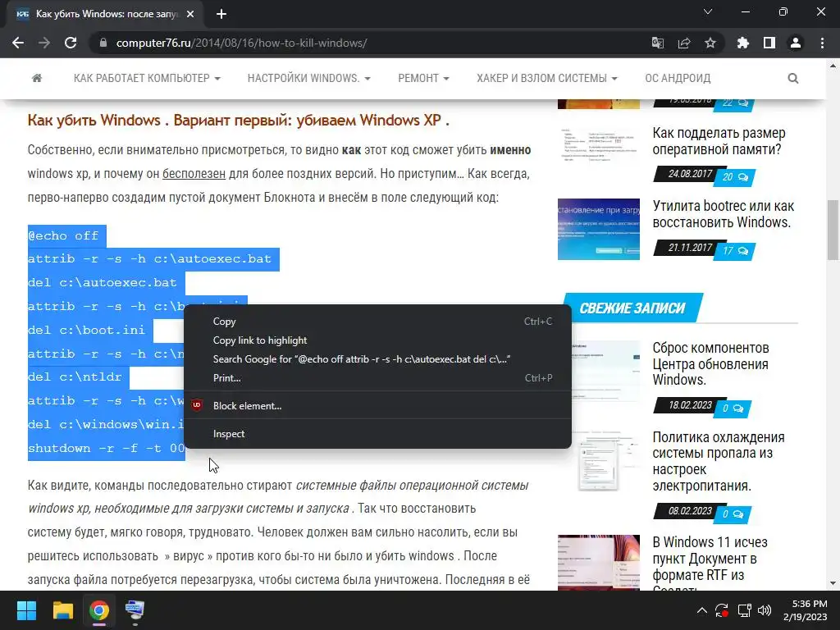Expand 'ХАКЕР И ВЗЛОМ СИСТЕМЫ' menu
The height and width of the screenshot is (630, 840).
(x=547, y=78)
